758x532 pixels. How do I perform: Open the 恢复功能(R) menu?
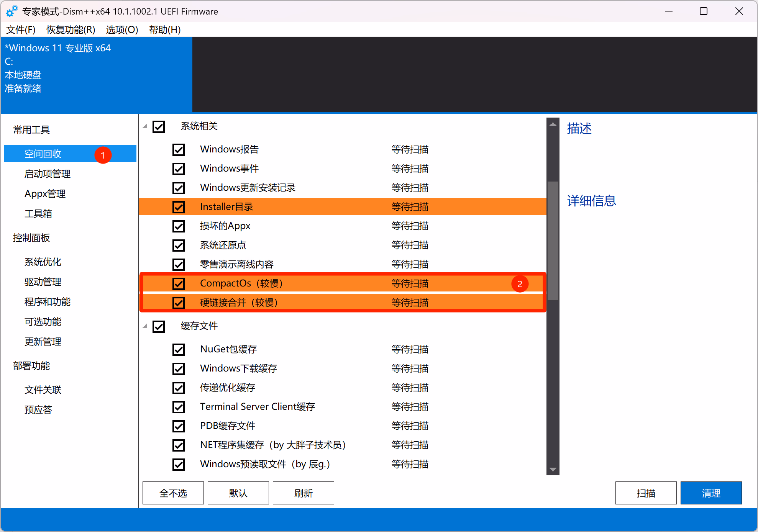71,30
